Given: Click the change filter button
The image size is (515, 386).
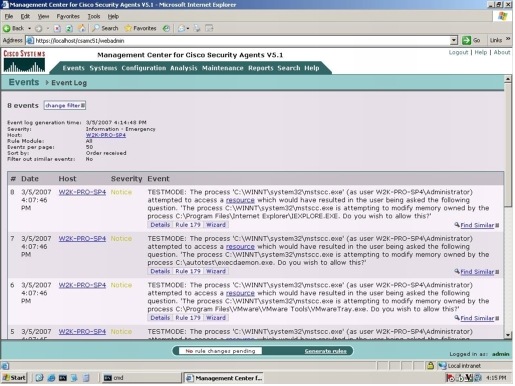Looking at the screenshot, I should (65, 105).
